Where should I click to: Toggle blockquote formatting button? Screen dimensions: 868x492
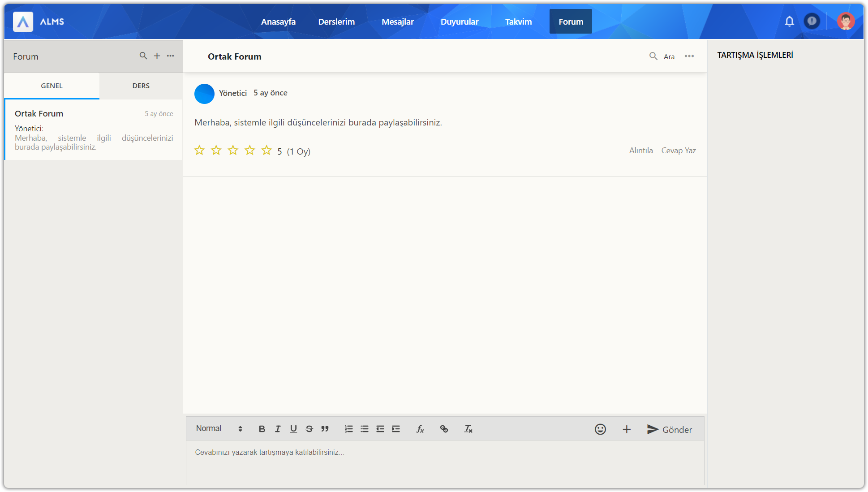(325, 429)
